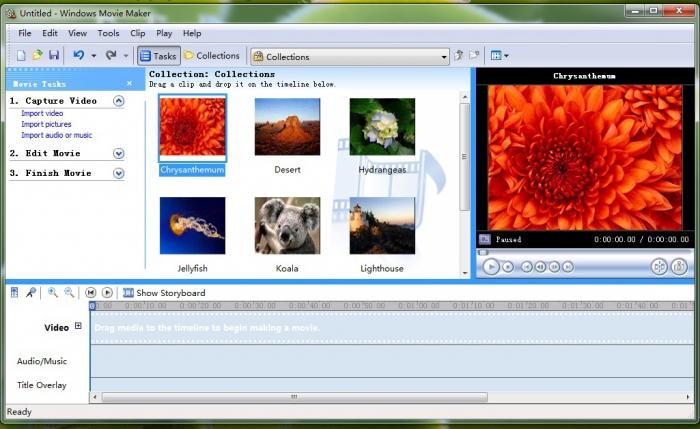Click the timeline horizontal scrollbar thumb
Viewport: 700px width, 429px height.
[x=295, y=397]
